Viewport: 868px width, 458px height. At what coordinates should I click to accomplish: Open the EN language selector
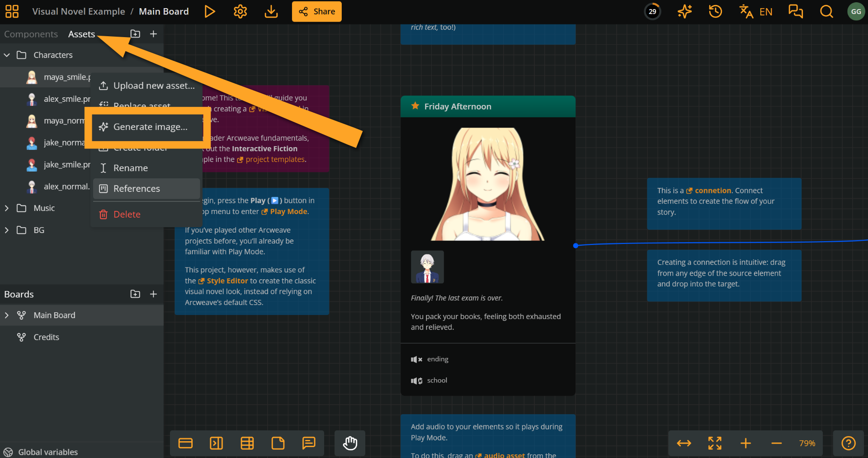pos(756,11)
